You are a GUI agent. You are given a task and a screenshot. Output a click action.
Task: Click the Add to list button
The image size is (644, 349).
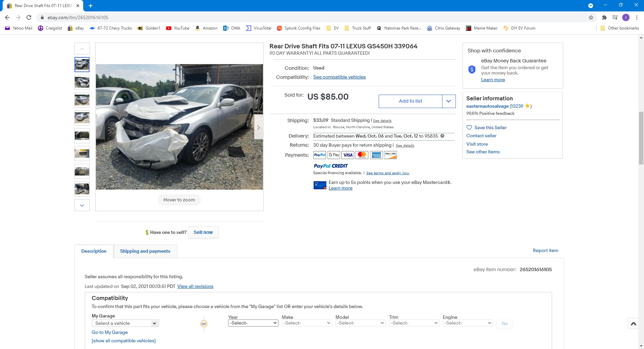click(x=410, y=101)
